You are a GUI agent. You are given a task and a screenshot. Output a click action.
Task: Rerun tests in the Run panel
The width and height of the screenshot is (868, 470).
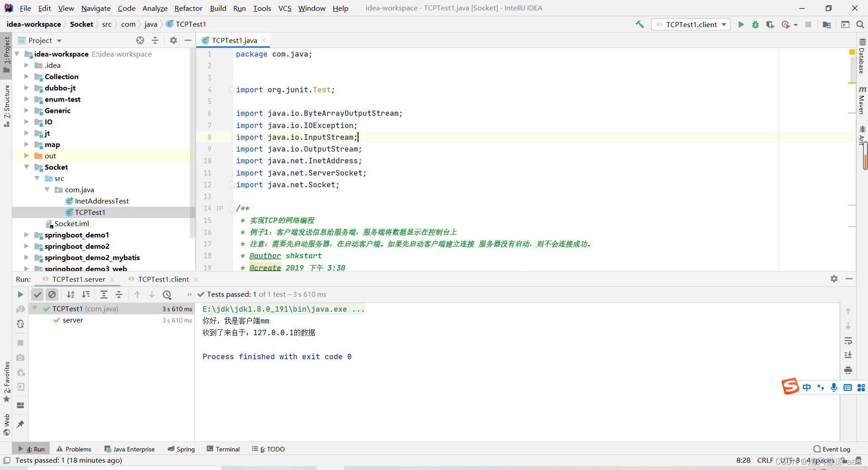20,294
